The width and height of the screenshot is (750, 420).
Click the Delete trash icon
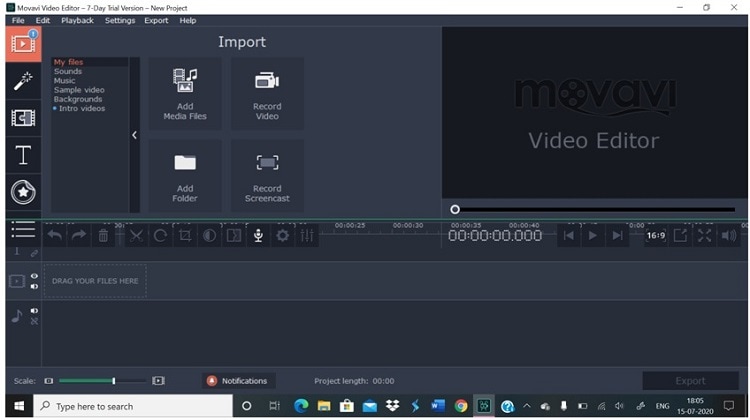tap(103, 235)
